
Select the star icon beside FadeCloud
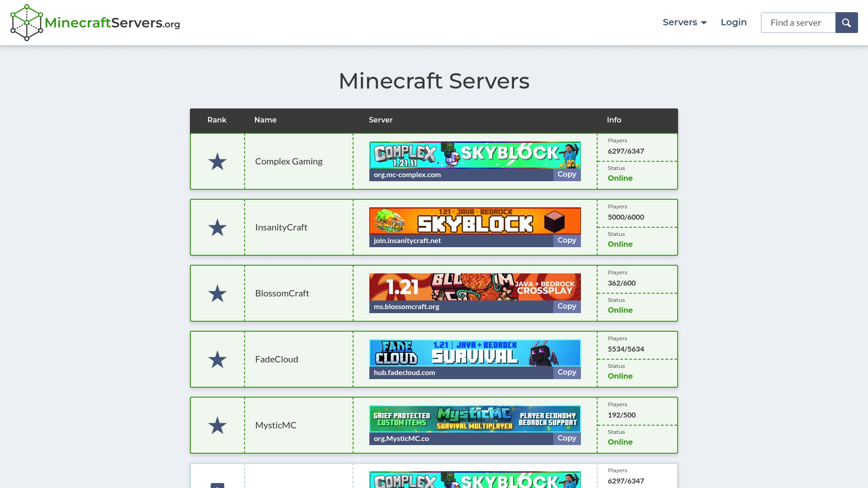217,359
